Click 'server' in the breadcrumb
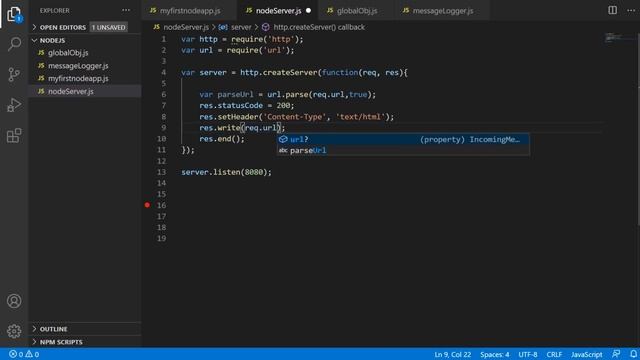 (241, 27)
